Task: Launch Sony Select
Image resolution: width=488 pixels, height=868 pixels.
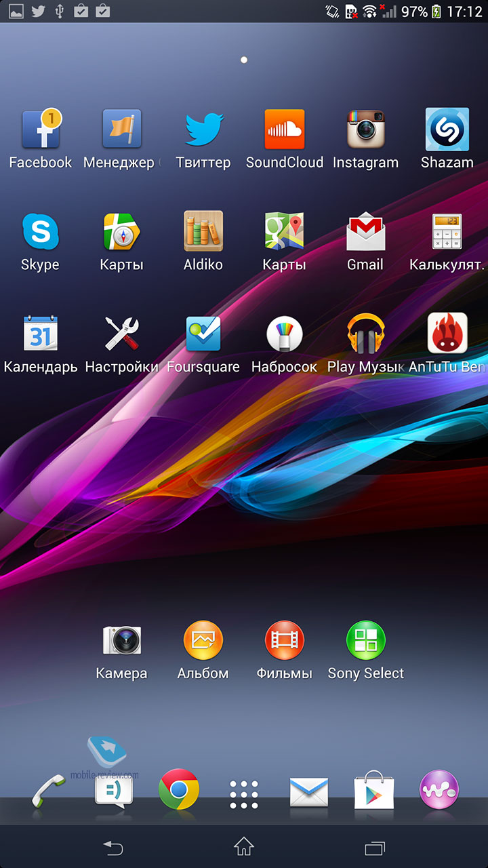Action: 366,639
